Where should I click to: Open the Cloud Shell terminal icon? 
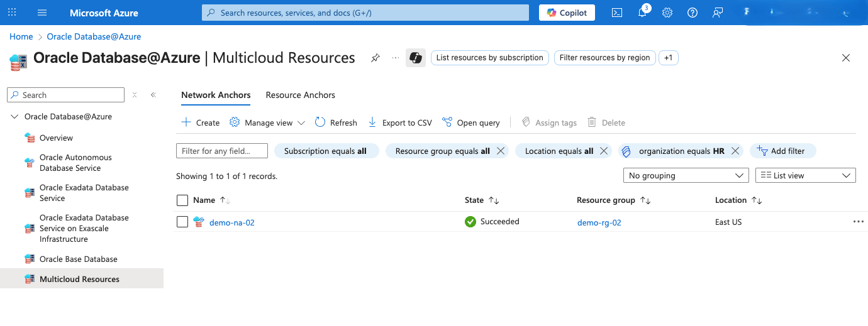617,13
